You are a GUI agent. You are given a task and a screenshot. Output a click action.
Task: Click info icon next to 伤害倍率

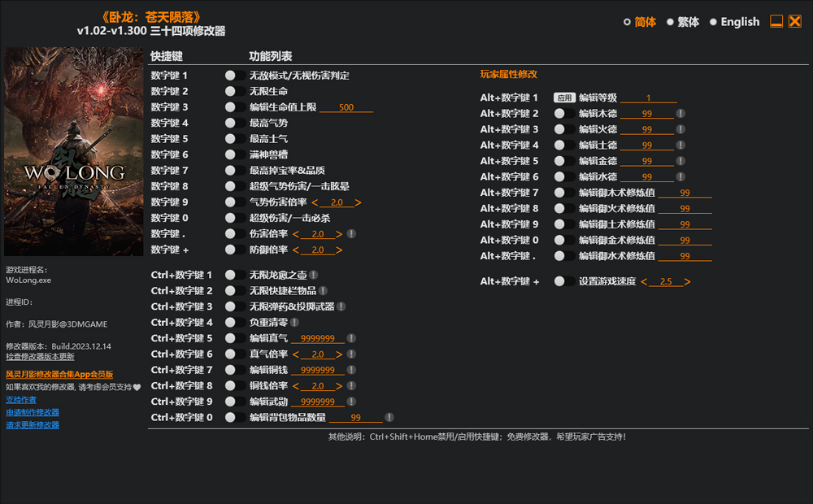[351, 234]
